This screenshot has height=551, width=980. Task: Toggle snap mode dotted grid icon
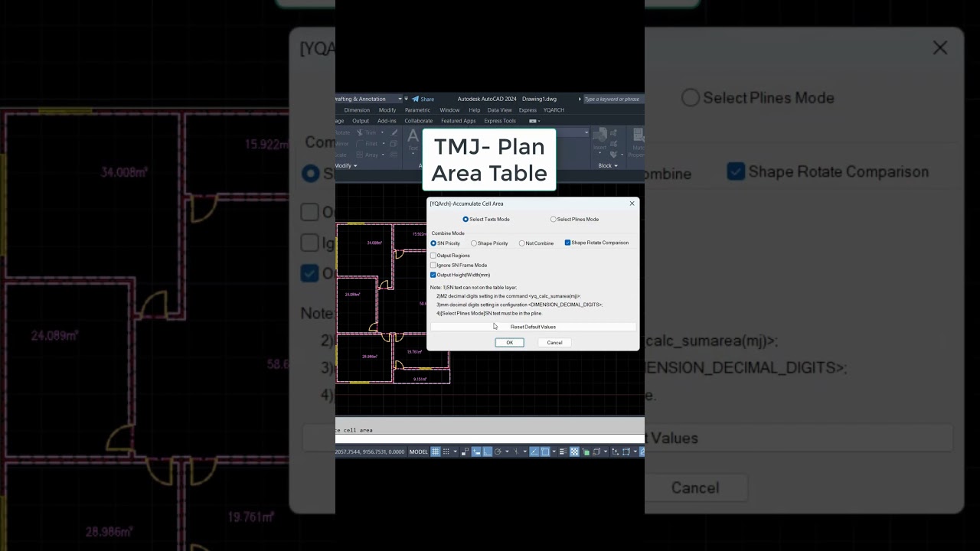coord(446,452)
